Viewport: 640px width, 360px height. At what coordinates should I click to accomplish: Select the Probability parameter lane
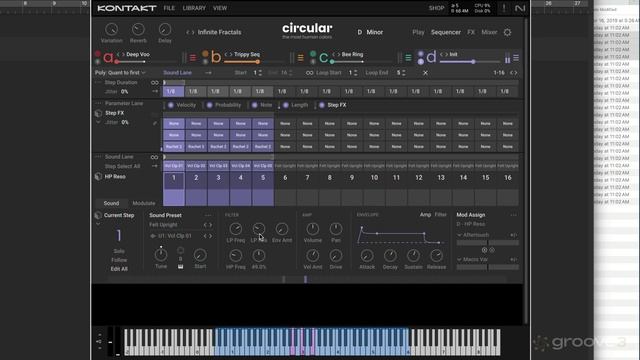tap(224, 105)
